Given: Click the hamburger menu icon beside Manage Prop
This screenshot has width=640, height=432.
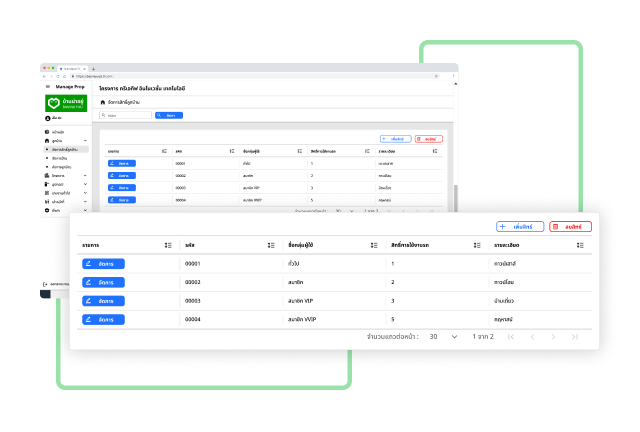Looking at the screenshot, I should click(47, 88).
